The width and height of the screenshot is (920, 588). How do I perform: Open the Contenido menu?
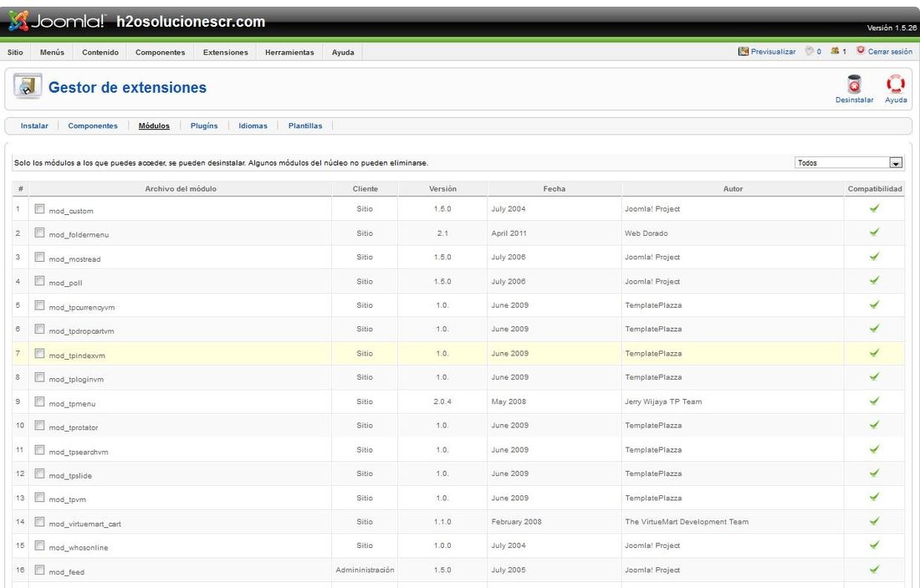click(100, 52)
